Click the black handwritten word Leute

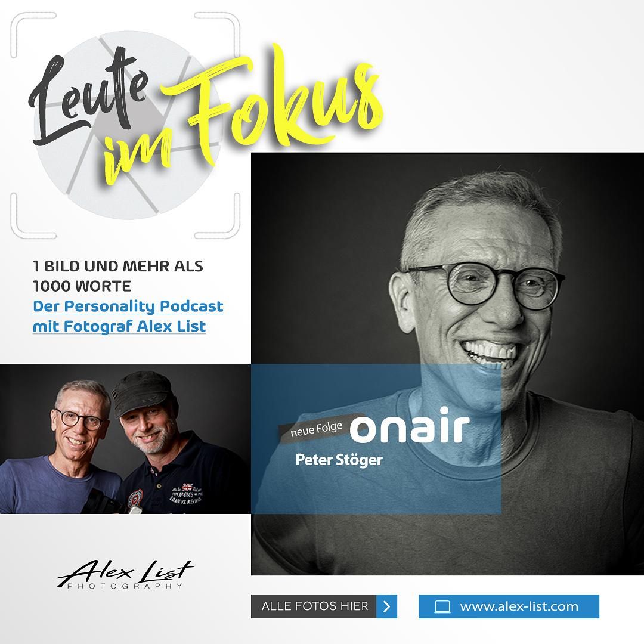[x=88, y=97]
